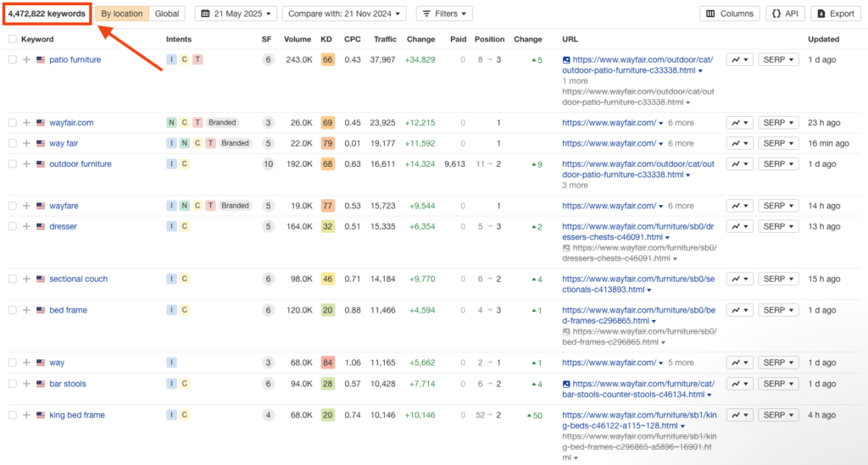Open position history chart for wayfair.com
Image resolution: width=868 pixels, height=465 pixels.
[x=739, y=123]
